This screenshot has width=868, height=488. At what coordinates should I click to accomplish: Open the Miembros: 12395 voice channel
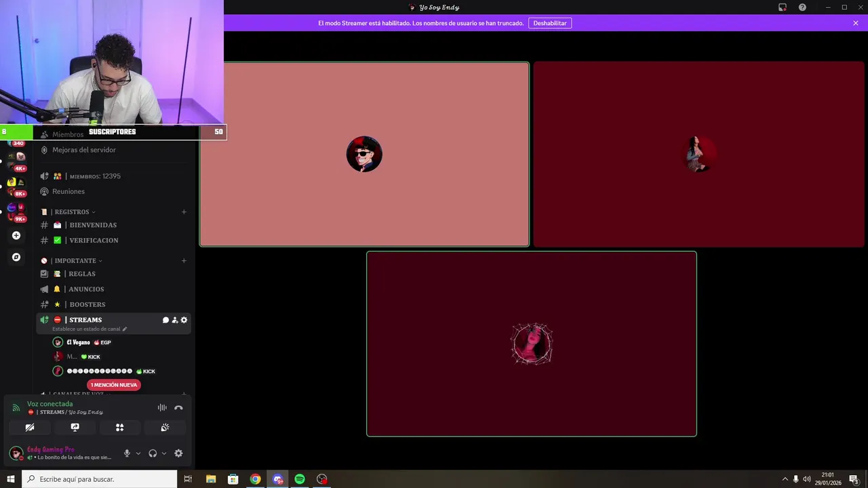click(95, 176)
